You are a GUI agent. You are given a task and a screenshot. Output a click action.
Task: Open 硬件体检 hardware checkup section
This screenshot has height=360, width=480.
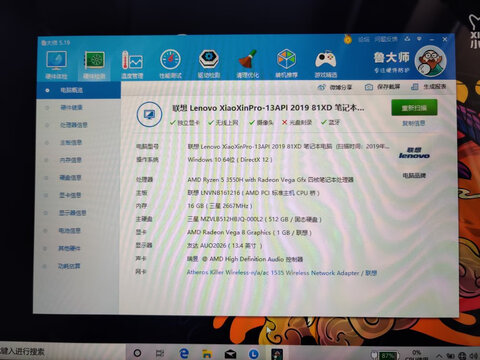click(57, 65)
